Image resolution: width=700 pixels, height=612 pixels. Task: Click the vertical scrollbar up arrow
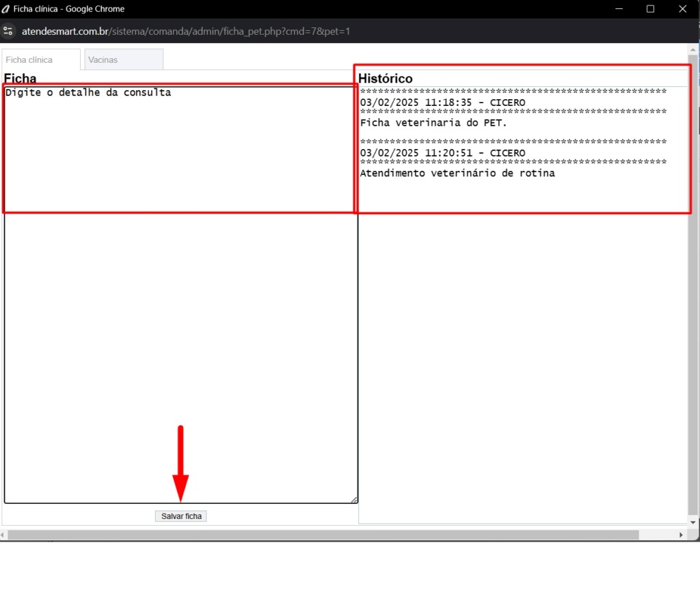tap(694, 49)
